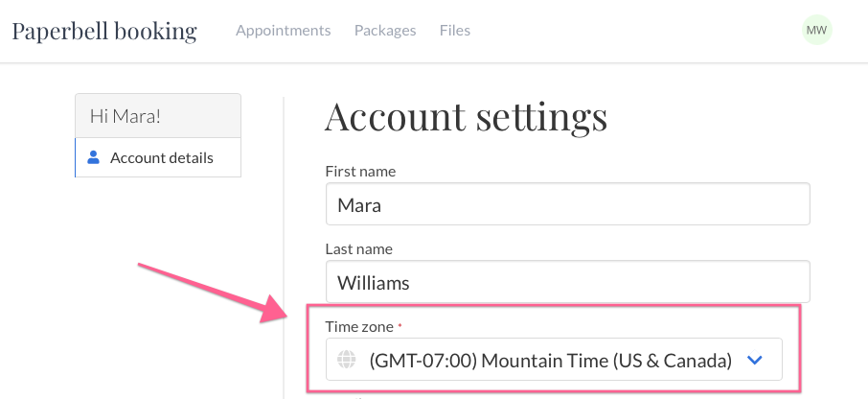Focus the First name field containing Mara
Screen dimensions: 868x399
pos(568,204)
